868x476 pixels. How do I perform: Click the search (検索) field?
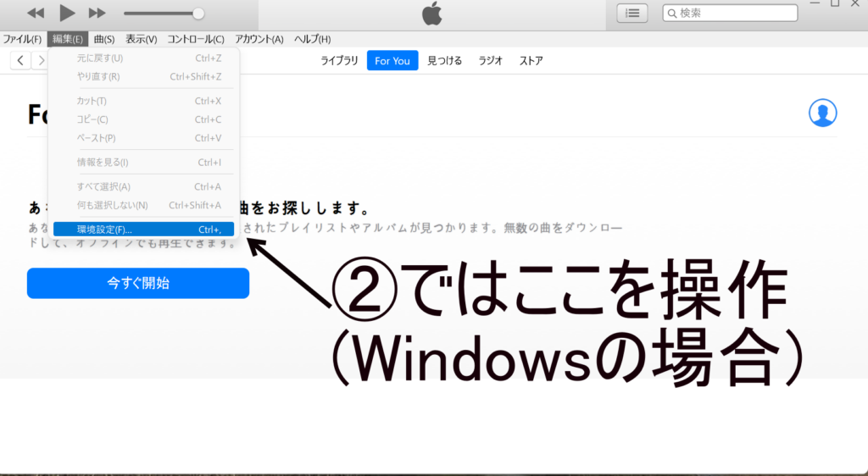pos(730,13)
